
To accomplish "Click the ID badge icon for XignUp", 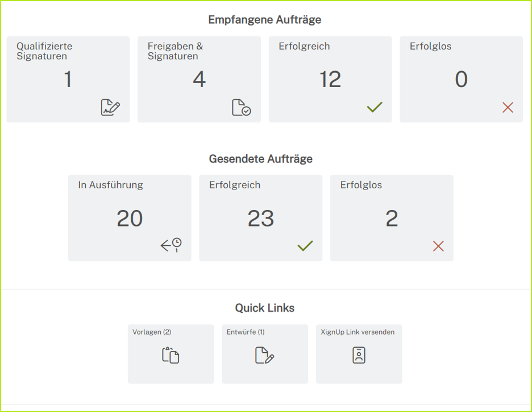I will pos(359,355).
